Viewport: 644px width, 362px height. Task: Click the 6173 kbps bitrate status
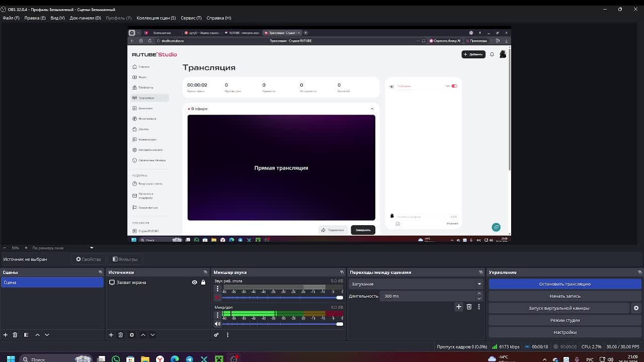[x=506, y=347]
